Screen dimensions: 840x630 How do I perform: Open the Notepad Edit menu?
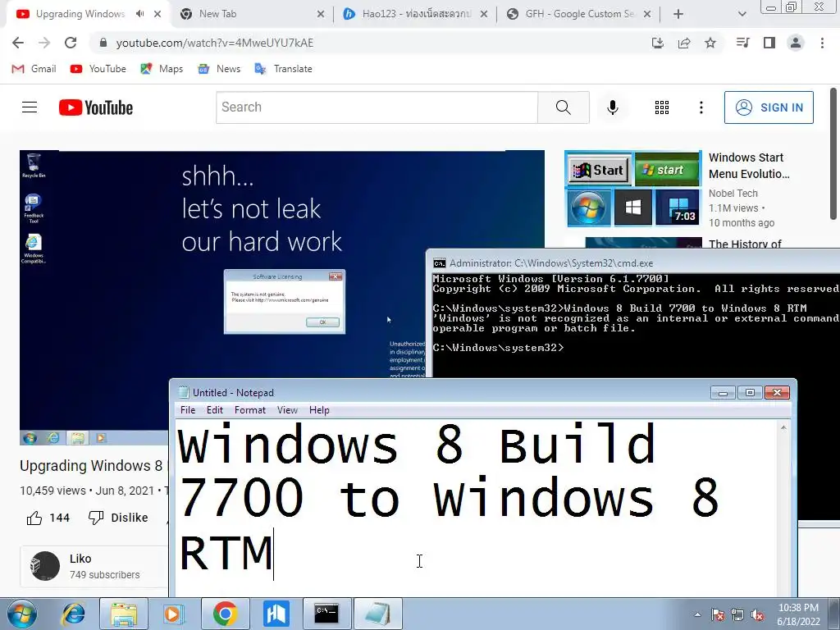coord(214,410)
